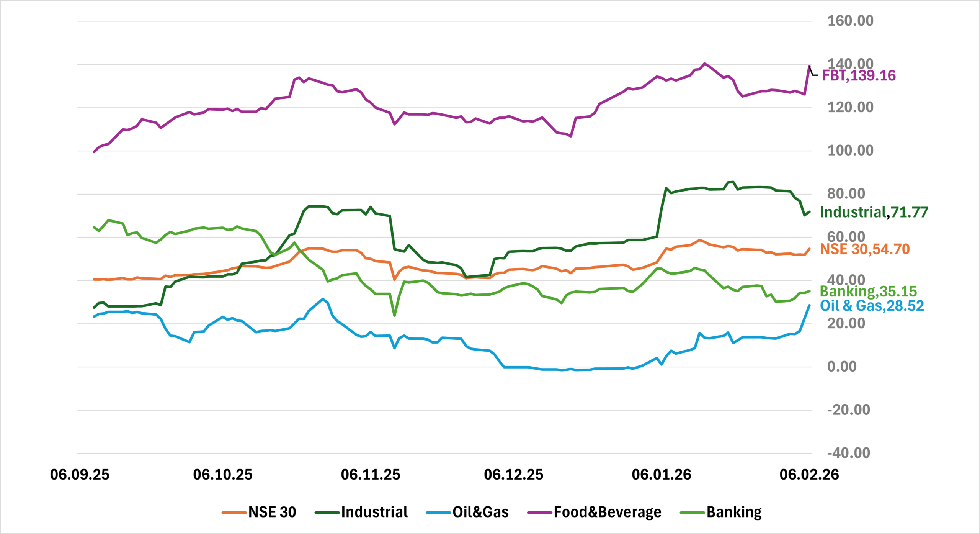Screen dimensions: 980x534
Task: Click the blue Oil&Gas legend line swatch
Action: pos(438,513)
